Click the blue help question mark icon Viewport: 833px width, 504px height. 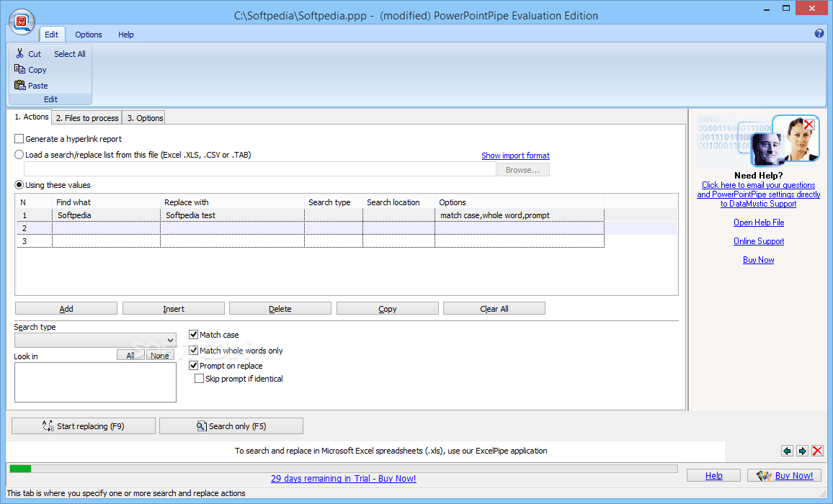click(x=819, y=33)
